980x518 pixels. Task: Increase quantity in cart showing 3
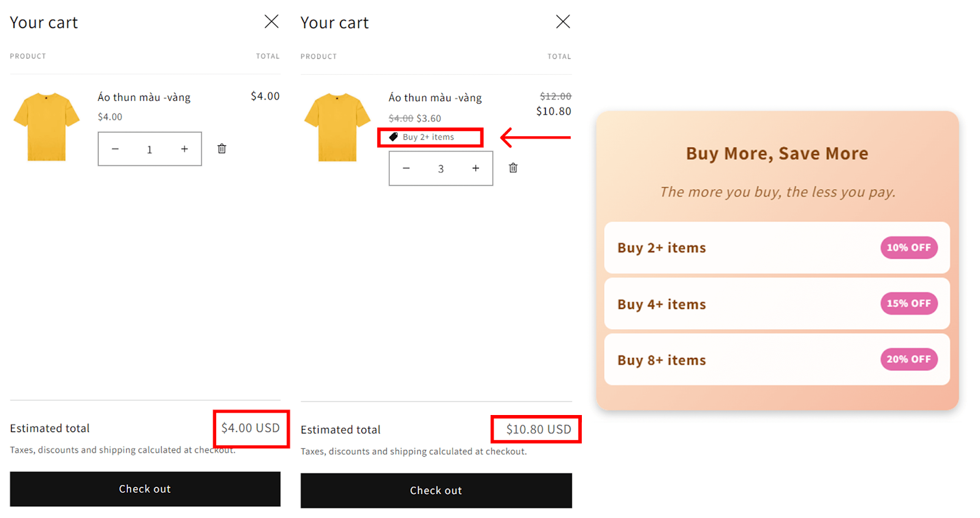(476, 168)
